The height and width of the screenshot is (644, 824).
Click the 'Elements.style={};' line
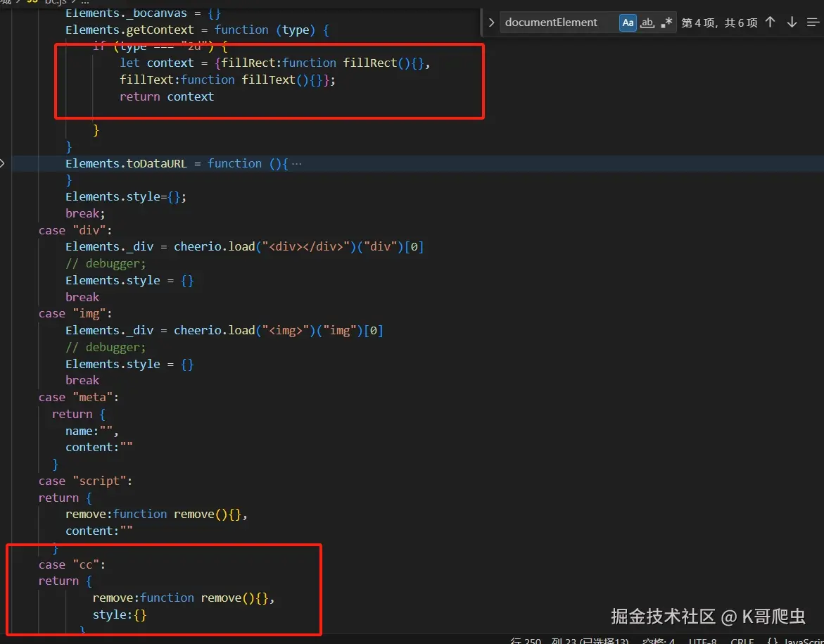tap(126, 196)
